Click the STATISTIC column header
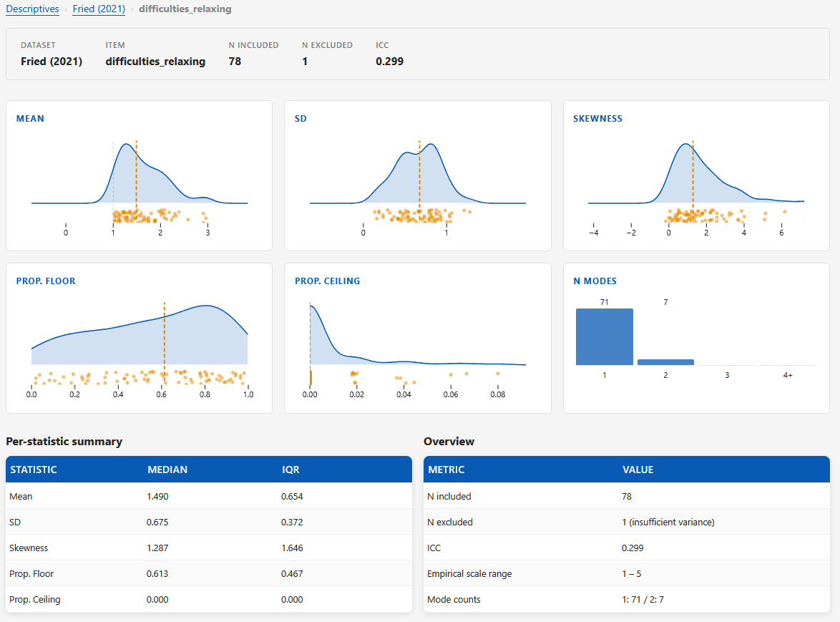This screenshot has width=840, height=622. 33,470
